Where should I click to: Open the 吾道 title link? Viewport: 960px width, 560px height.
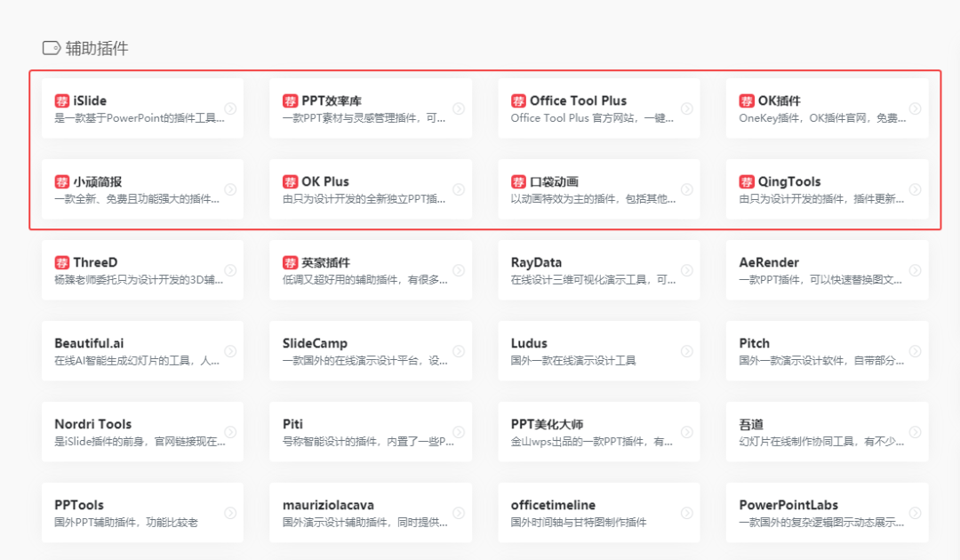tap(751, 424)
